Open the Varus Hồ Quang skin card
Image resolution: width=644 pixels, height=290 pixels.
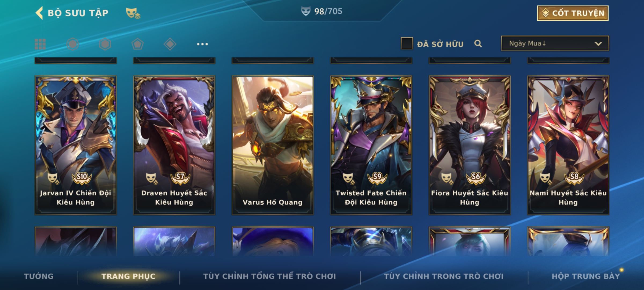273,145
